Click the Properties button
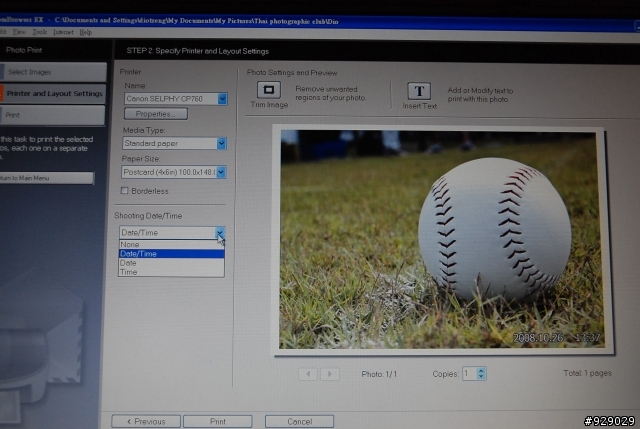Screen dimensions: 640x429 [156, 114]
